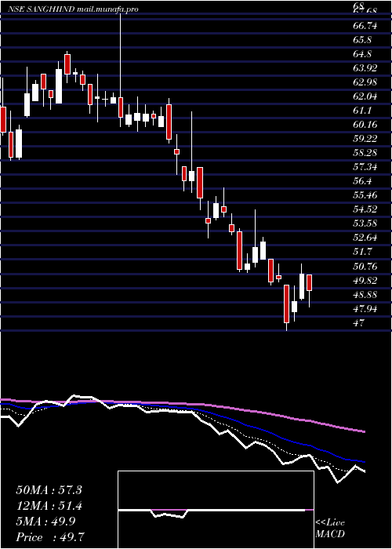Click the 61.1 price axis label
Image resolution: width=392 pixels, height=549 pixels.
(x=362, y=111)
